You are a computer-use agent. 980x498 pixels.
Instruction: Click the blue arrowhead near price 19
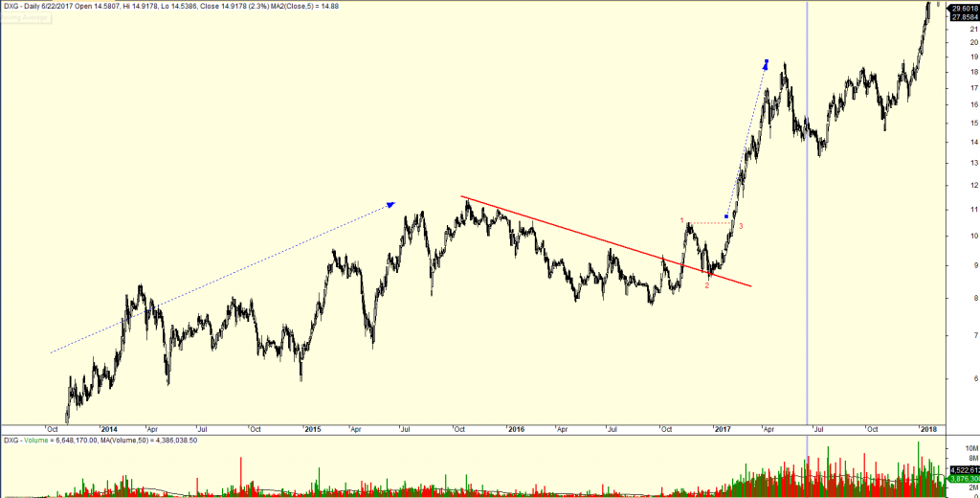766,64
